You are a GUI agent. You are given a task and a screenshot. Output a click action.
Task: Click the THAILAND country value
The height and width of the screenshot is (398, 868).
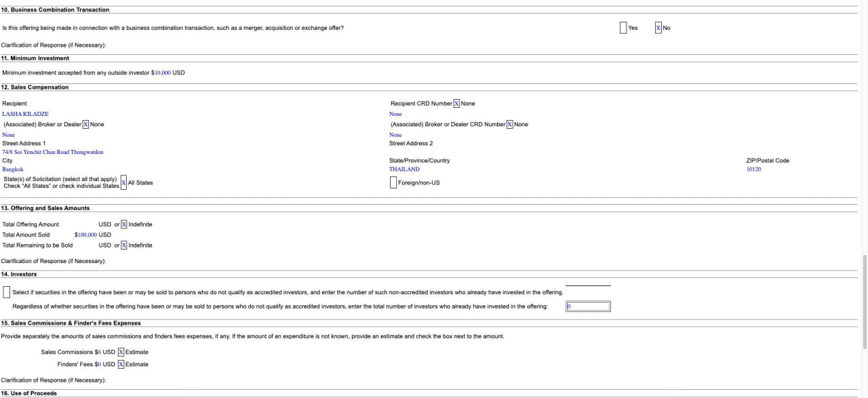[x=404, y=170]
